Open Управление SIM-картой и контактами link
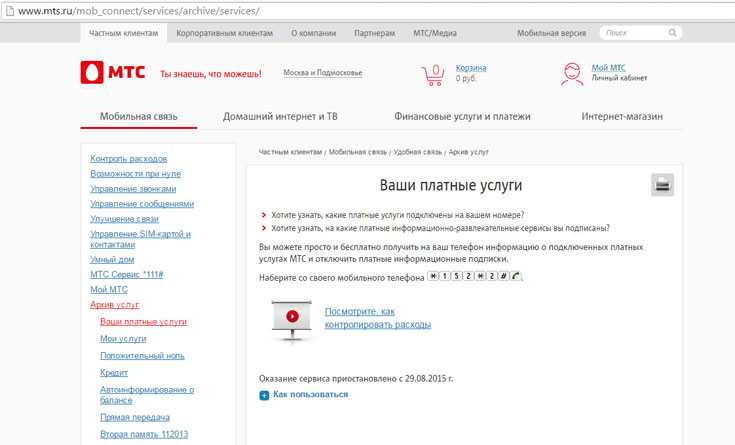The height and width of the screenshot is (445, 735). [140, 239]
